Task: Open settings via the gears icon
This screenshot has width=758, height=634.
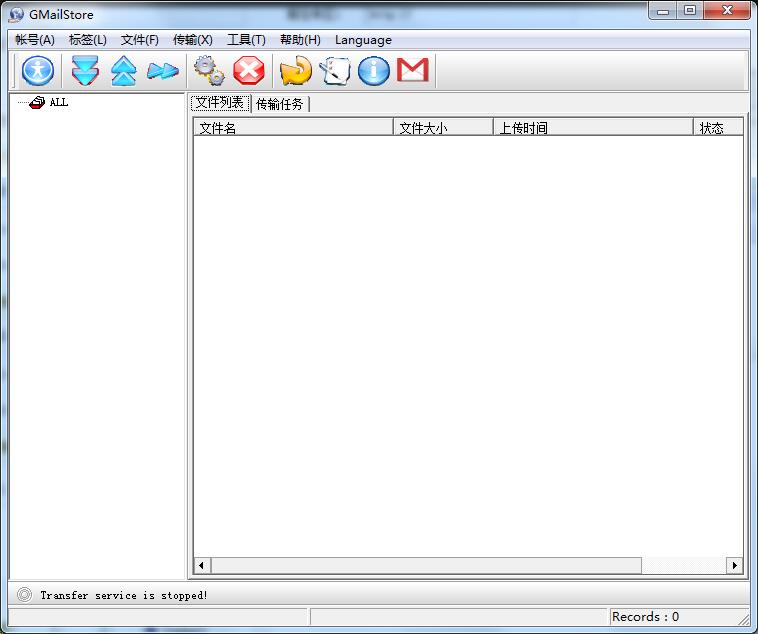Action: coord(209,70)
